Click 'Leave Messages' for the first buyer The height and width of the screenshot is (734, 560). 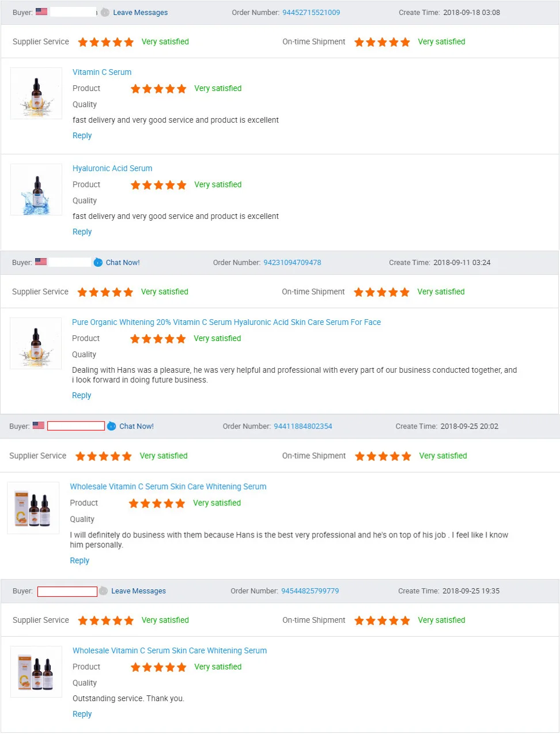(140, 12)
